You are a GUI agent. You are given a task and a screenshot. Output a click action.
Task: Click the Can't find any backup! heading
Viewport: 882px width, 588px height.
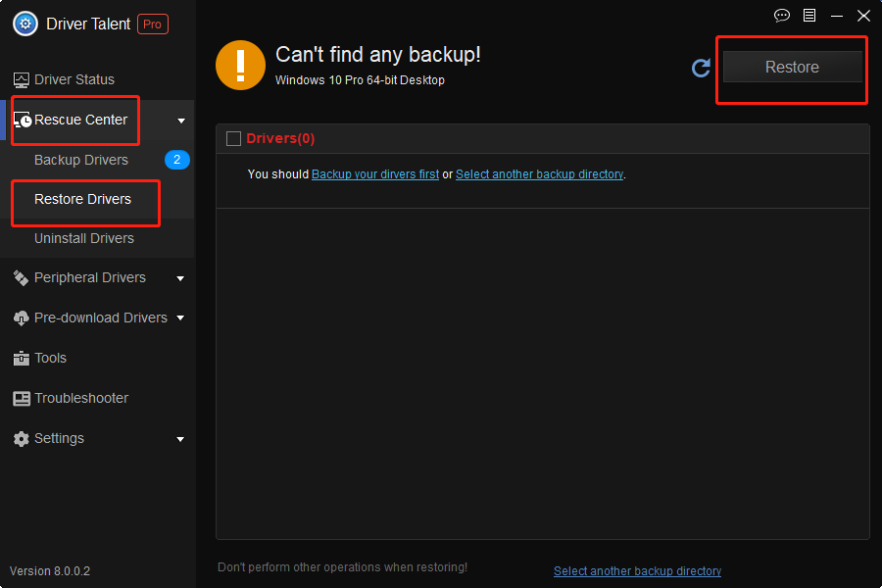(x=378, y=55)
